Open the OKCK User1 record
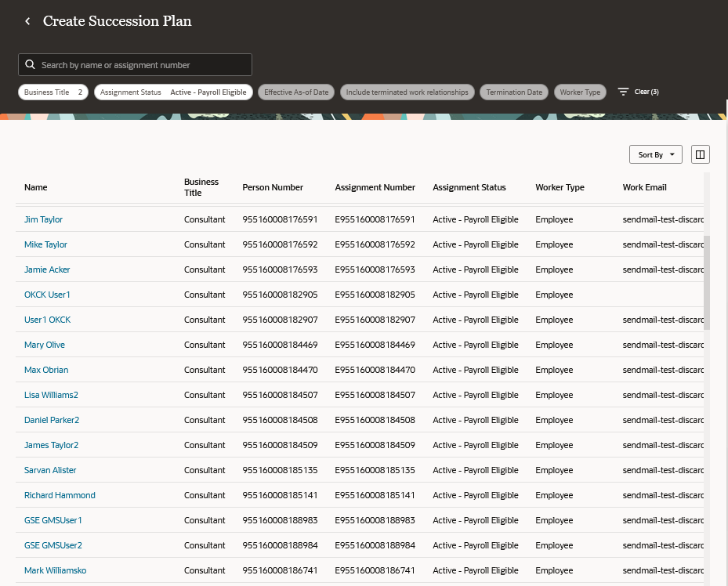The image size is (728, 586). click(x=47, y=295)
